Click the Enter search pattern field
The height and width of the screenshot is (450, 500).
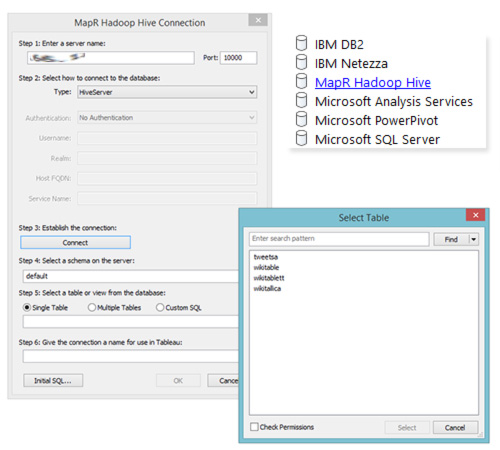(x=339, y=239)
